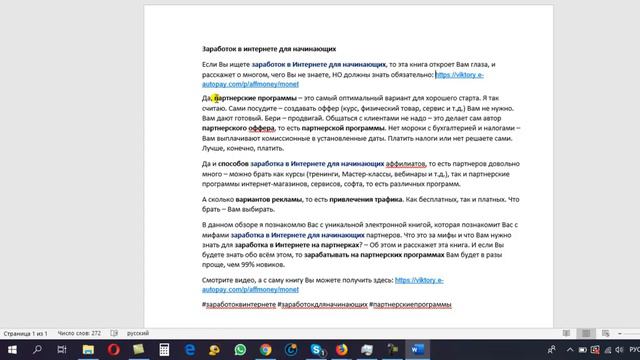Click the word count 'Число слов: 272'
Viewport: 640px width, 360px height.
(79, 333)
